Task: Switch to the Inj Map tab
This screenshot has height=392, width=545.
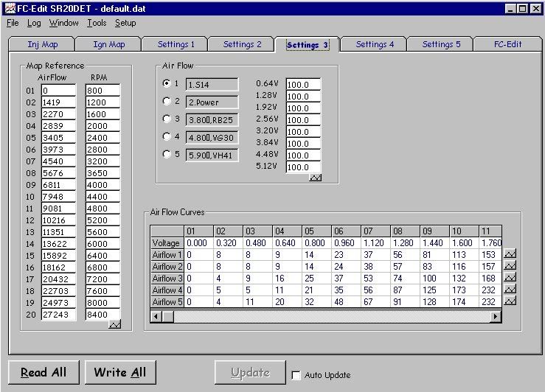Action: [x=42, y=44]
